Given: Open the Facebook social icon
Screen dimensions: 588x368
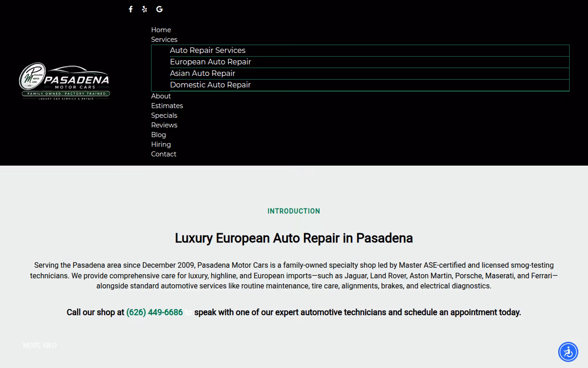Looking at the screenshot, I should pyautogui.click(x=130, y=9).
